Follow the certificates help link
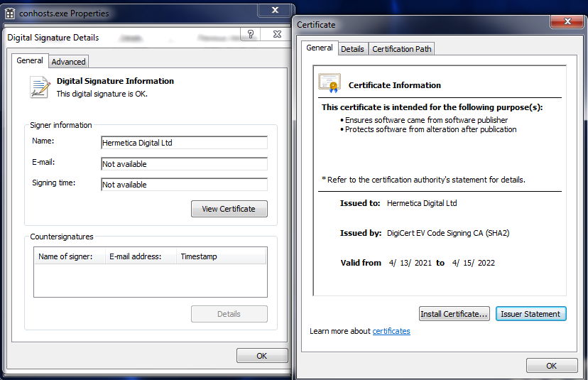 391,331
